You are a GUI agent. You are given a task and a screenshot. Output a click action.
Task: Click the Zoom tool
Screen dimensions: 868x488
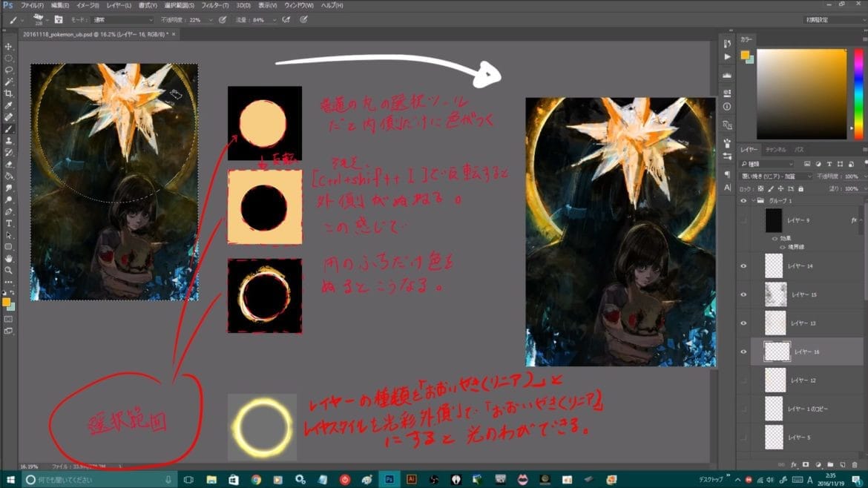point(9,270)
